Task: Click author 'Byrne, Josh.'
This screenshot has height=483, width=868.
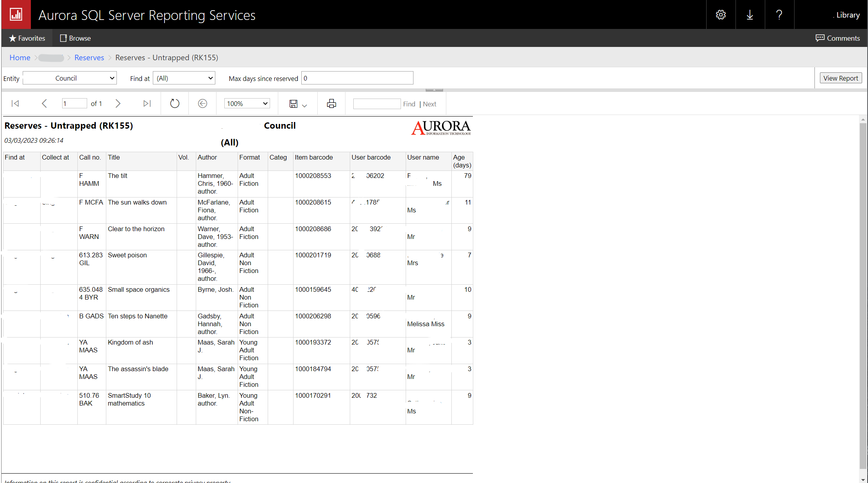Action: [x=215, y=289]
